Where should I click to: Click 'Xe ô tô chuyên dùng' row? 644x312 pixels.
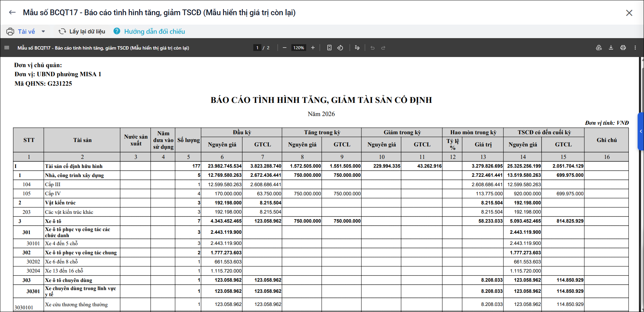[321, 280]
